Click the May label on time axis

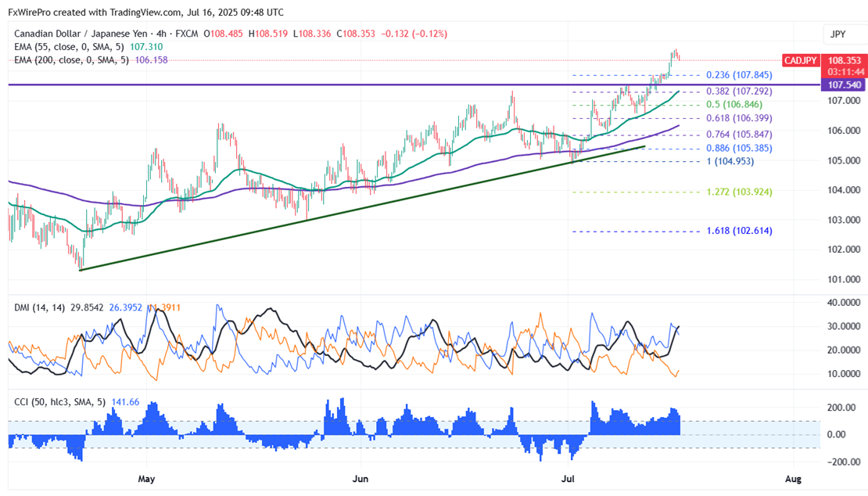pos(146,479)
